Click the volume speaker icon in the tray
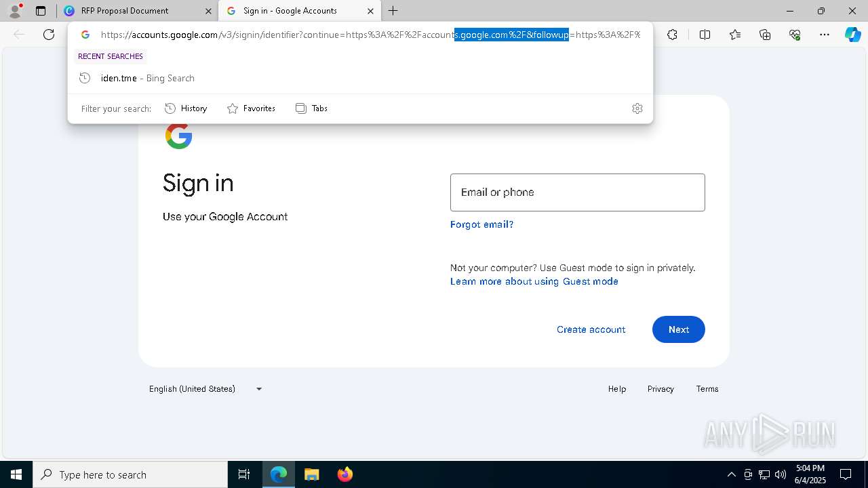868x488 pixels. (x=781, y=474)
